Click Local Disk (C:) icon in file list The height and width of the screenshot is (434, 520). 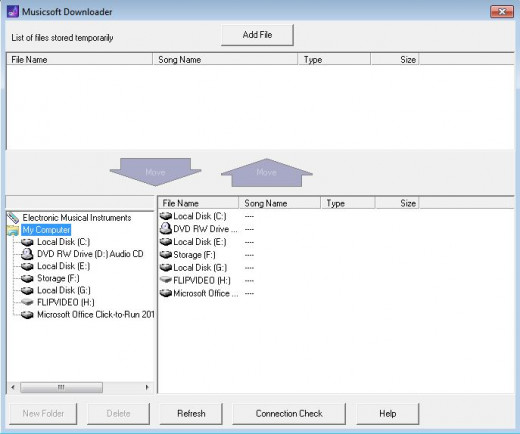click(166, 216)
